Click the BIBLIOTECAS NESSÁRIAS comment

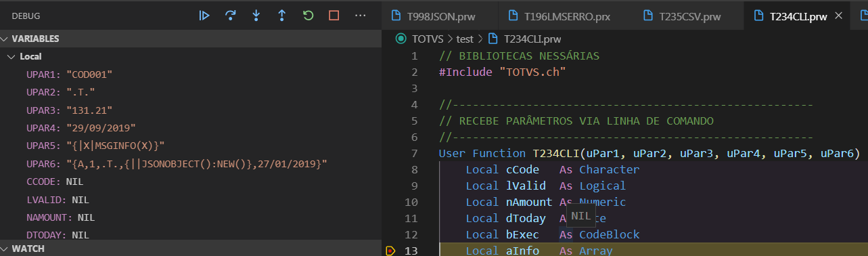pyautogui.click(x=519, y=56)
